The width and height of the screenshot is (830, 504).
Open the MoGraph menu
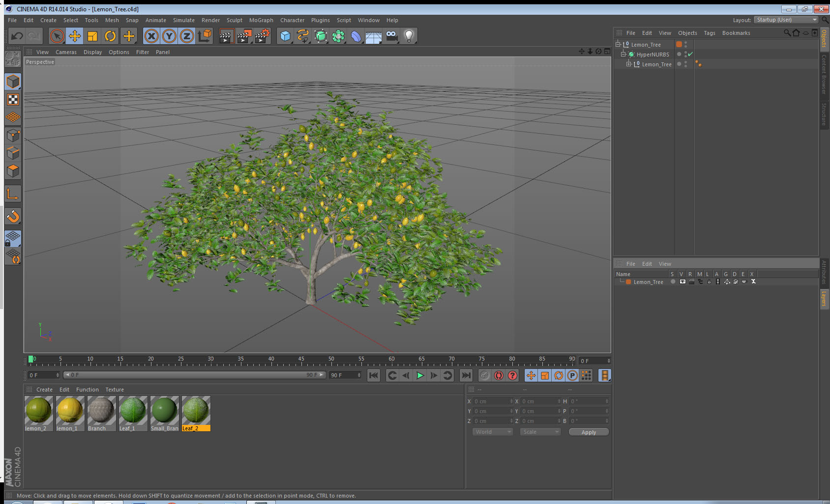pos(261,20)
